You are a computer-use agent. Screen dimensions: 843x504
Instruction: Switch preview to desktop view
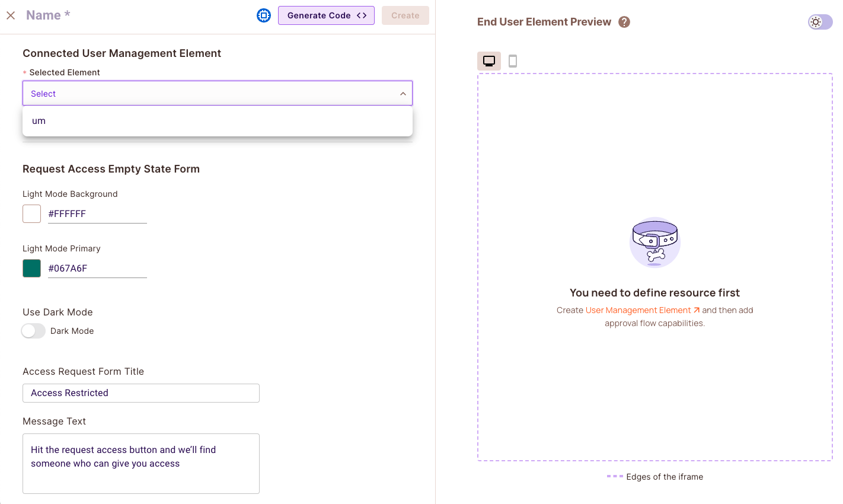(489, 61)
